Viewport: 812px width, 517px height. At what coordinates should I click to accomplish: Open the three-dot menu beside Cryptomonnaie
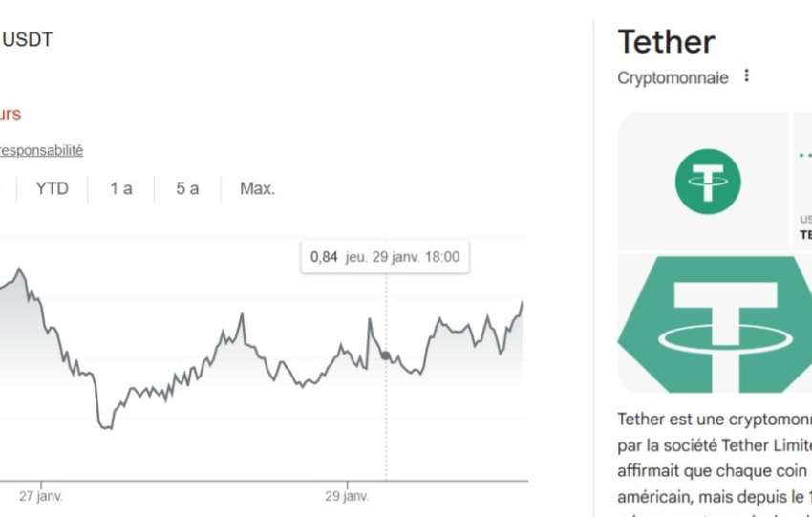click(x=747, y=75)
